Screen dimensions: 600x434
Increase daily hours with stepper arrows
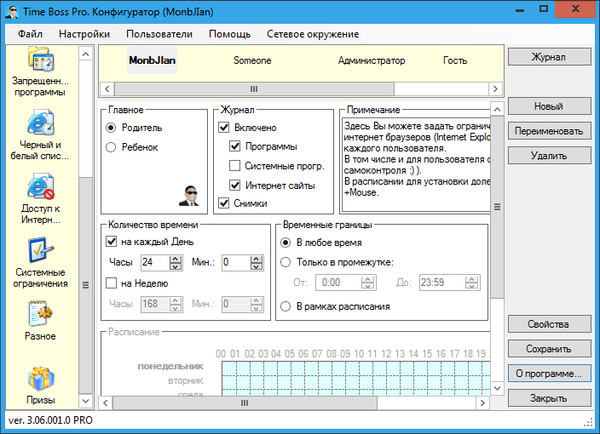tap(176, 258)
